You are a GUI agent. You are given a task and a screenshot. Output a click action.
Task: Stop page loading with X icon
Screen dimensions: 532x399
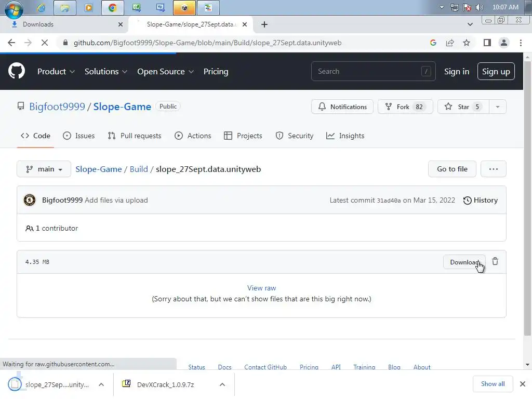coord(45,43)
